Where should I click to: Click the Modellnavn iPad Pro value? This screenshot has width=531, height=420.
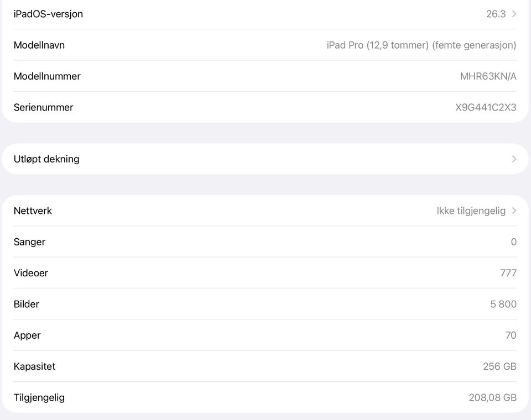point(421,45)
